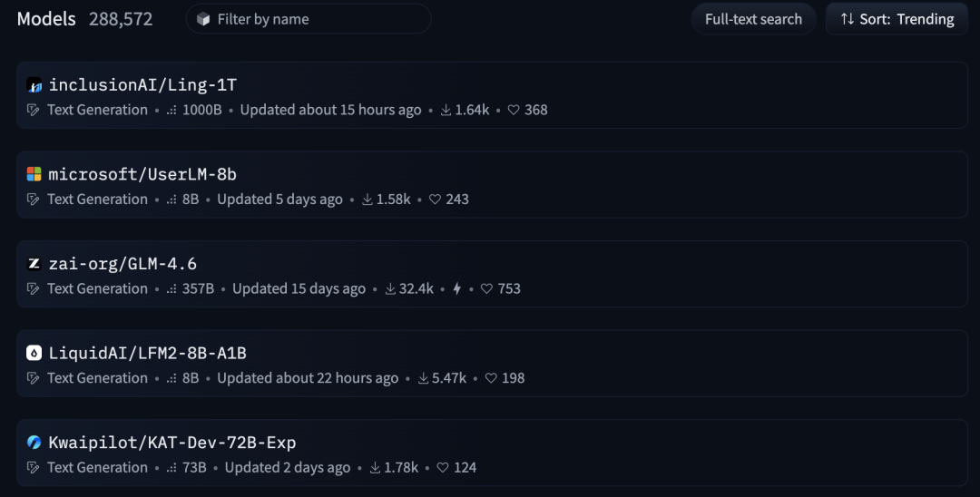Open Kwaipilot/KAT-Dev-72B-Exp model link
The height and width of the screenshot is (497, 980).
pos(172,443)
